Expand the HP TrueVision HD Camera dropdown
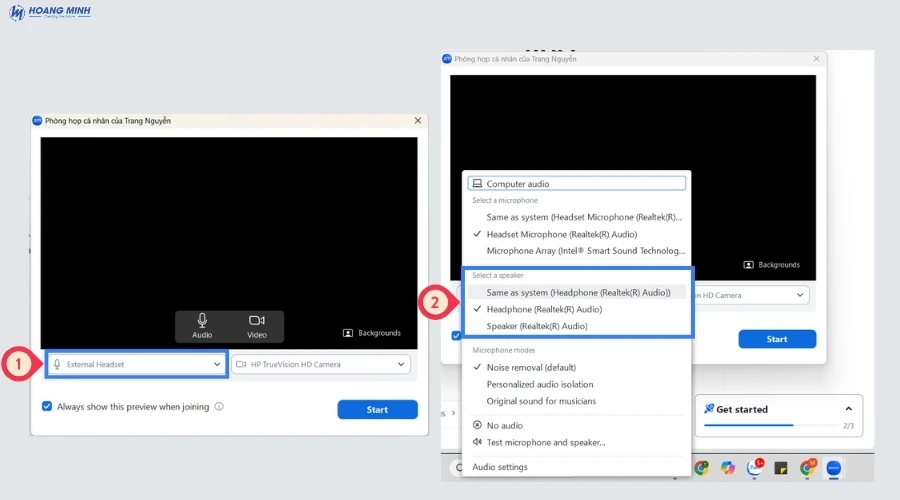This screenshot has height=500, width=900. pyautogui.click(x=321, y=365)
